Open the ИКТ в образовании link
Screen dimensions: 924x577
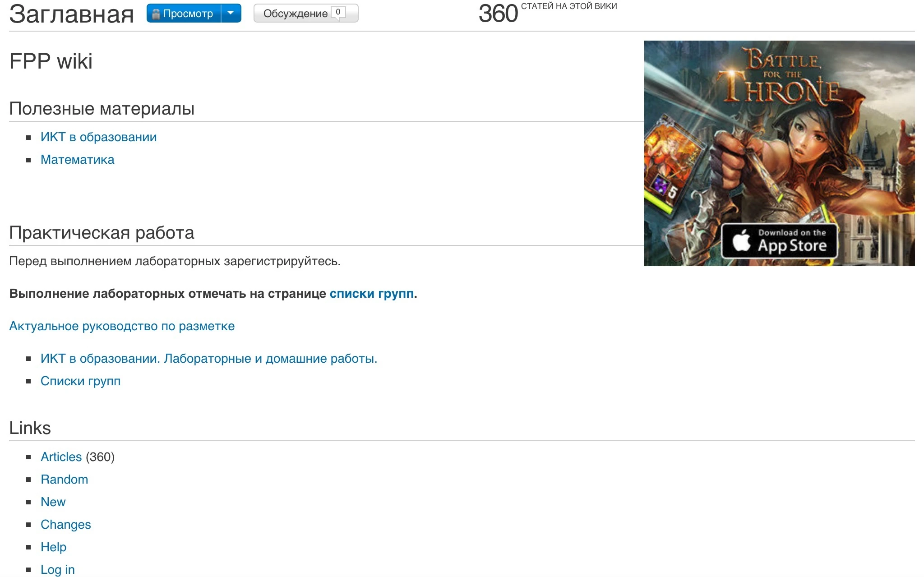coord(98,137)
